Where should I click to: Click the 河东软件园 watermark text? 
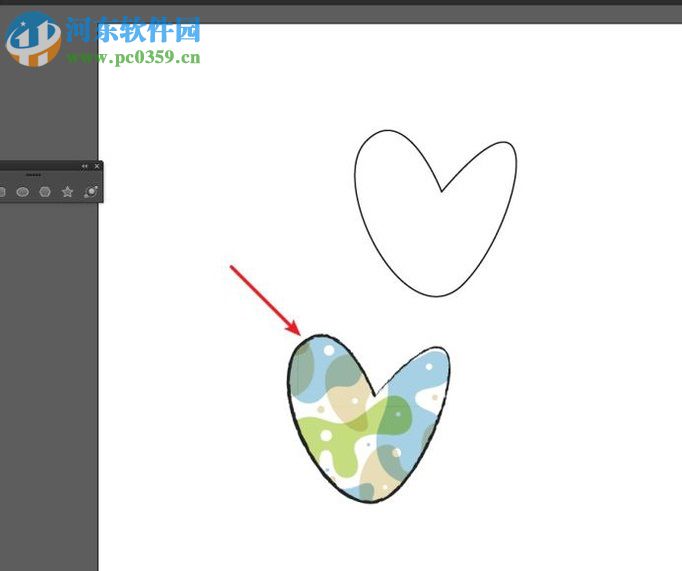tap(133, 30)
